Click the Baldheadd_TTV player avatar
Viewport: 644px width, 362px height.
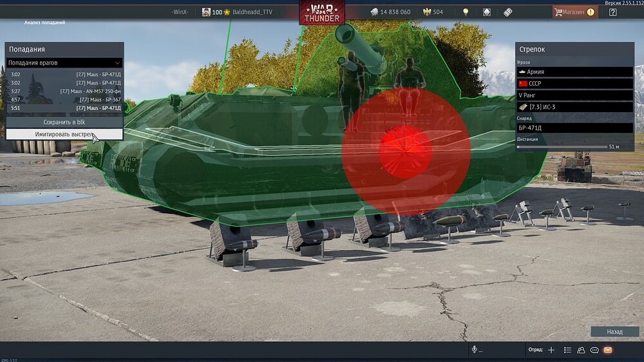coord(206,12)
